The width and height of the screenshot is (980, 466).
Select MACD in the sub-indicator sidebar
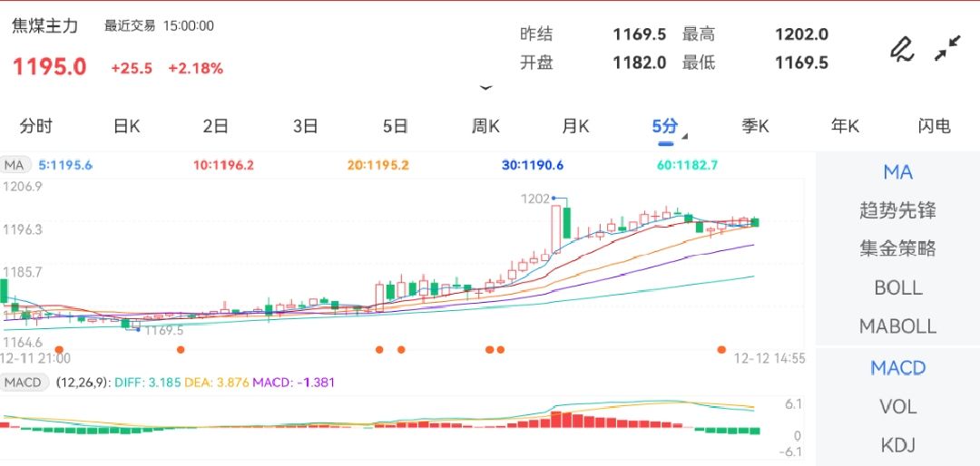coord(898,368)
